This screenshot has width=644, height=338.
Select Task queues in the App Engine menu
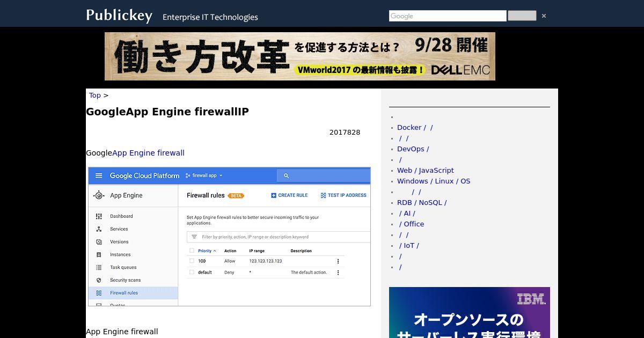(123, 267)
